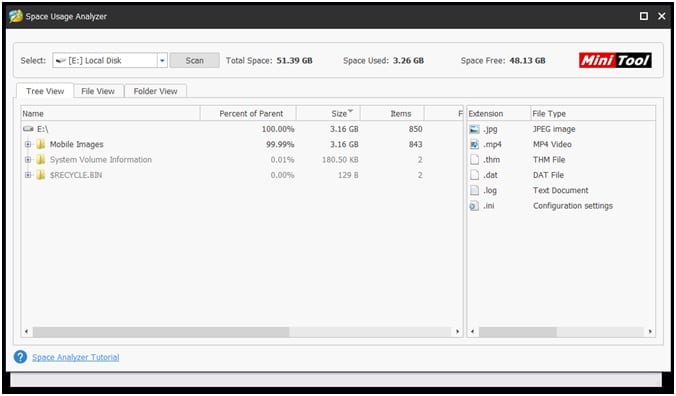Viewport: 676px width, 396px height.
Task: Select the E:\ root row label
Action: (x=42, y=129)
